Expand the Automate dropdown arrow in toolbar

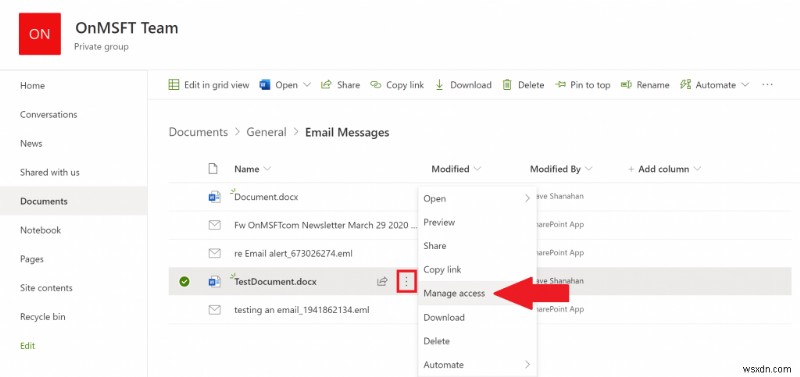pyautogui.click(x=745, y=85)
